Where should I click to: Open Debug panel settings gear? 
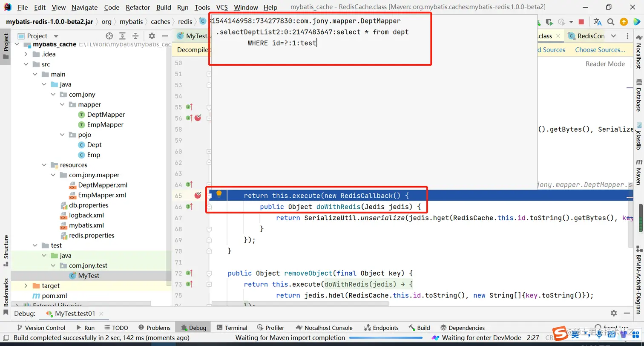point(614,313)
